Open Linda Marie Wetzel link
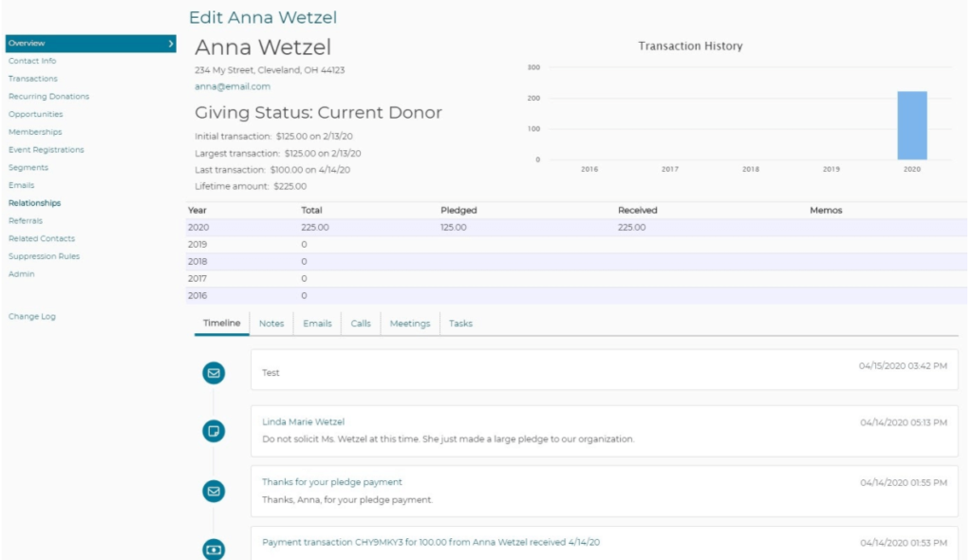The image size is (972, 560). pyautogui.click(x=303, y=421)
